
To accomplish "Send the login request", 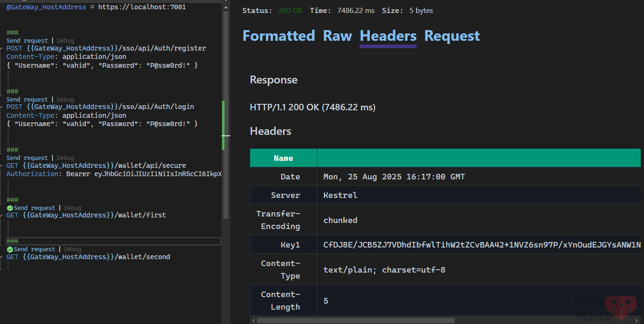I will [x=27, y=99].
